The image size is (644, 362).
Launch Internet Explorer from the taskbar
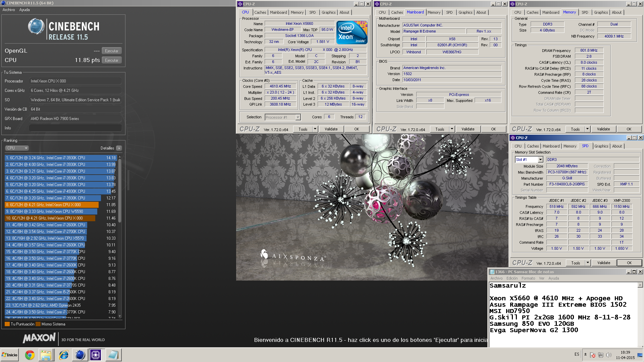click(x=63, y=355)
